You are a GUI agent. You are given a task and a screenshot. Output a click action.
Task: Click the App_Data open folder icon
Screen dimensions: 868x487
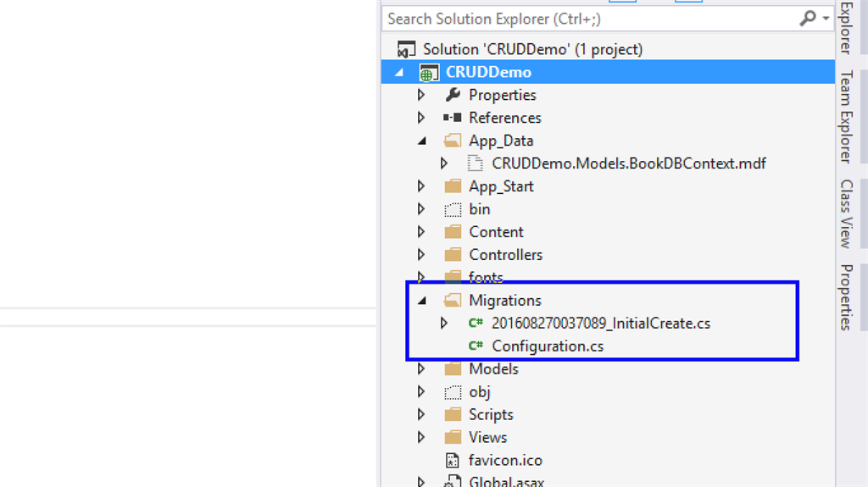[x=453, y=140]
